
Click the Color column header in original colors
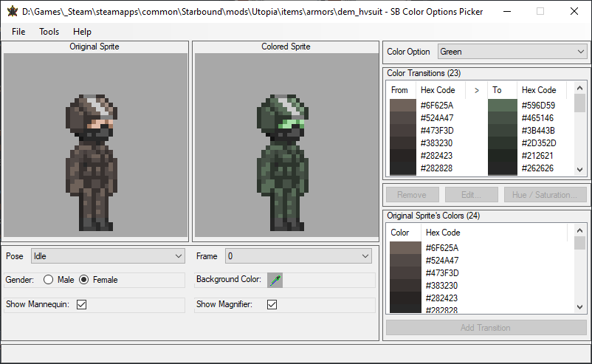[x=404, y=233]
